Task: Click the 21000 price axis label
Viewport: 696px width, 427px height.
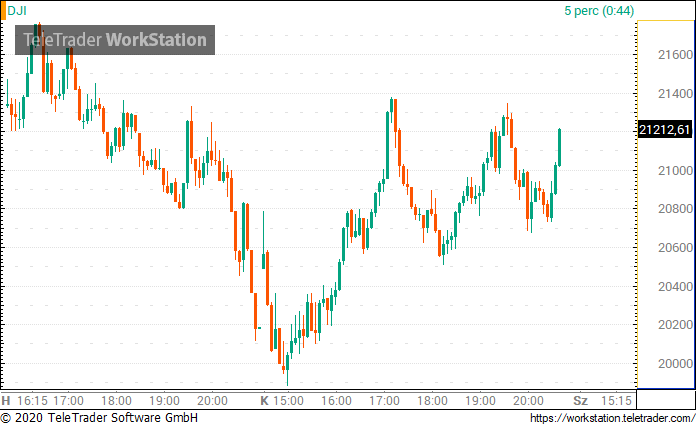Action: coord(675,171)
